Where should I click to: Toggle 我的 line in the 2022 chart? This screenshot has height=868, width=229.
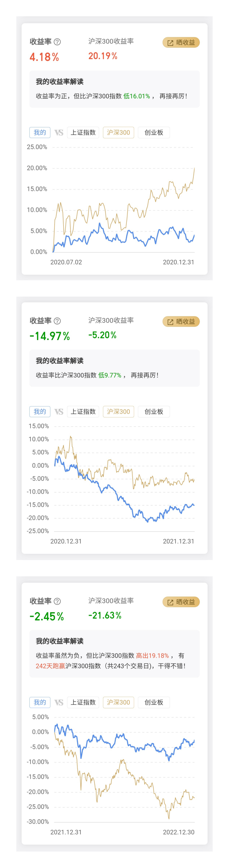40,702
